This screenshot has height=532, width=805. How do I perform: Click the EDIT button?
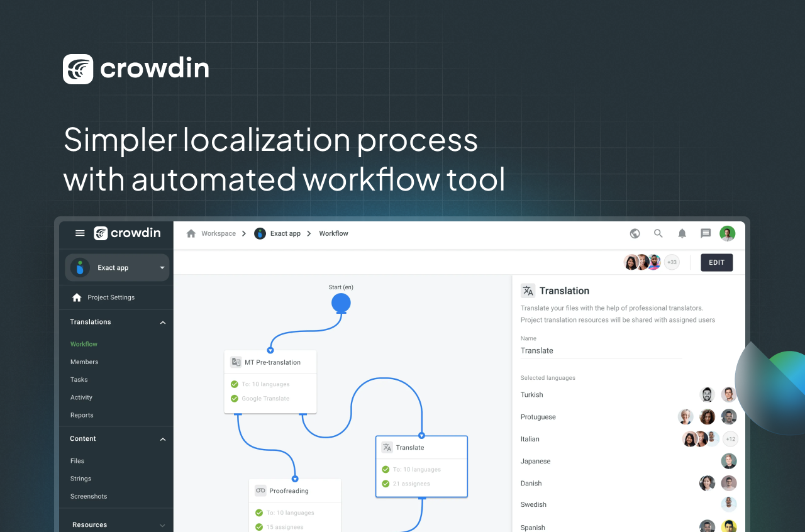(x=716, y=262)
